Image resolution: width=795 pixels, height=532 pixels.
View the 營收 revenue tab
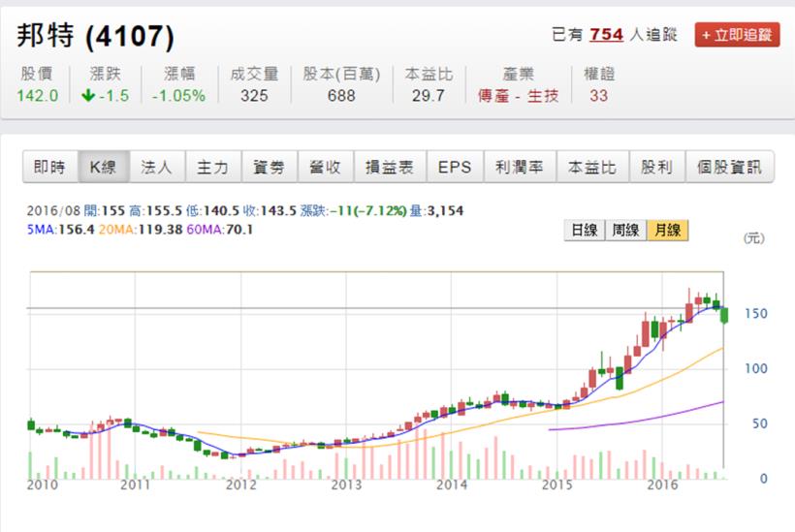coord(325,167)
